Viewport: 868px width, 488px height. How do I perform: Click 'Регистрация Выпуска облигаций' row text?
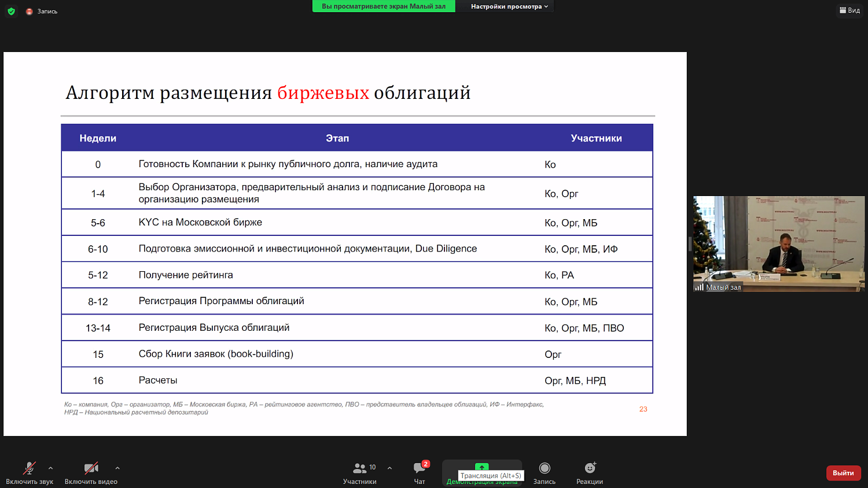pos(214,327)
